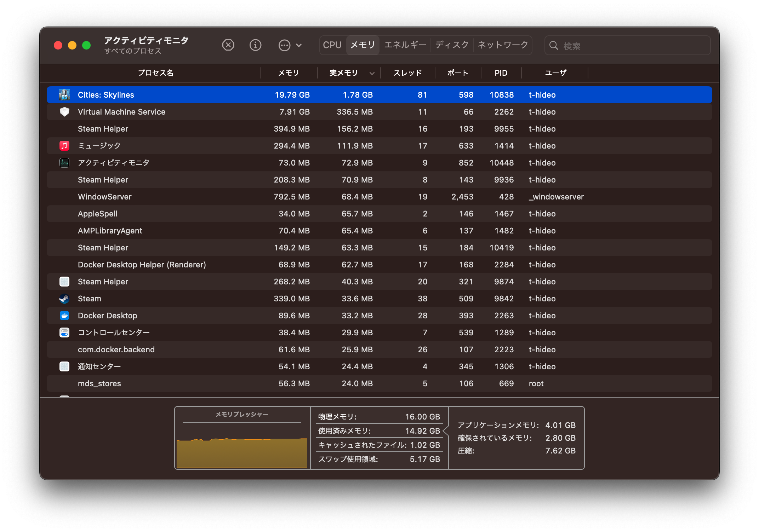Click the Virtual Machine Service shield icon
The width and height of the screenshot is (759, 532).
point(64,112)
